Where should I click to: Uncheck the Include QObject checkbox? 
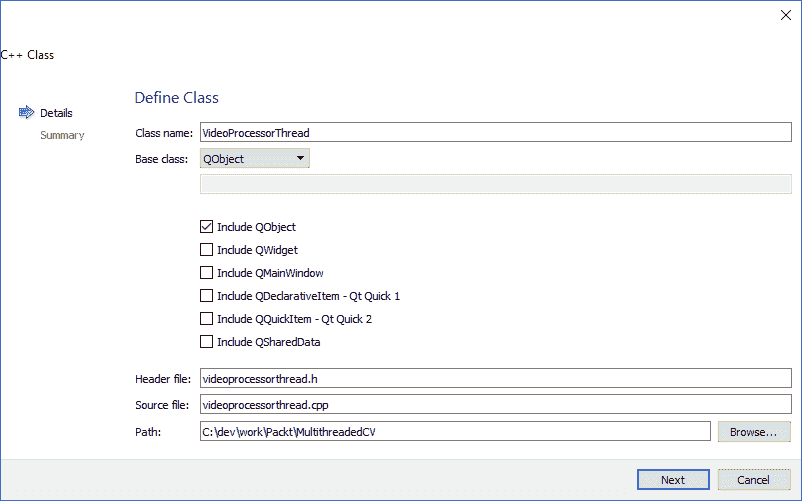[207, 227]
